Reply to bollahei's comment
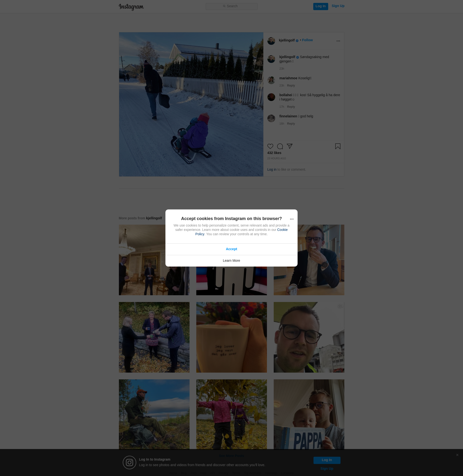 pos(291,107)
